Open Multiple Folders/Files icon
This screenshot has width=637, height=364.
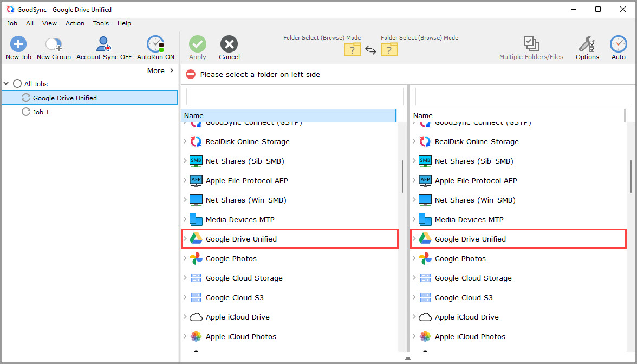pyautogui.click(x=531, y=44)
